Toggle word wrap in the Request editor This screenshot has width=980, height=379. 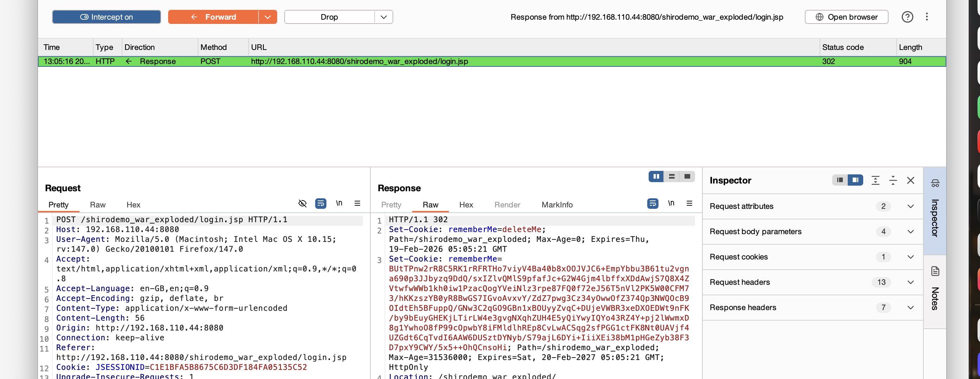click(321, 203)
